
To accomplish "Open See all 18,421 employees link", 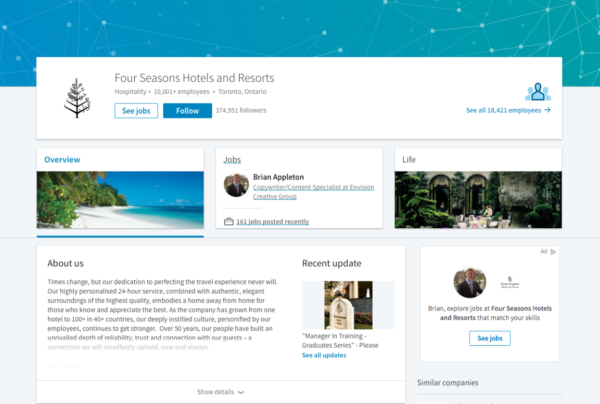I will [x=503, y=110].
